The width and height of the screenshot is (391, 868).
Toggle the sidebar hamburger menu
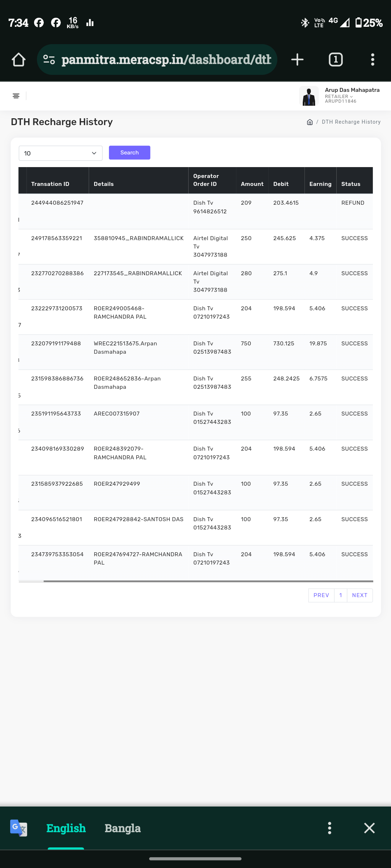click(x=16, y=96)
